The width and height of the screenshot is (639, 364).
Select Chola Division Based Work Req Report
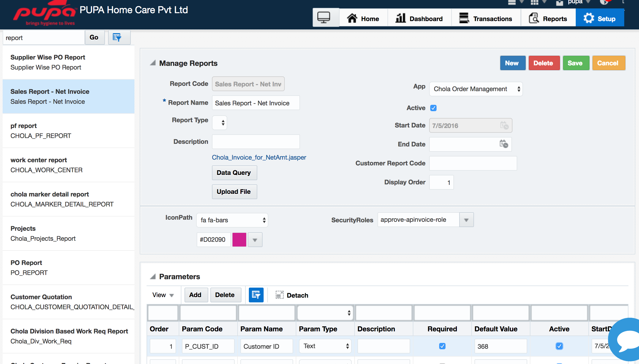pyautogui.click(x=69, y=336)
